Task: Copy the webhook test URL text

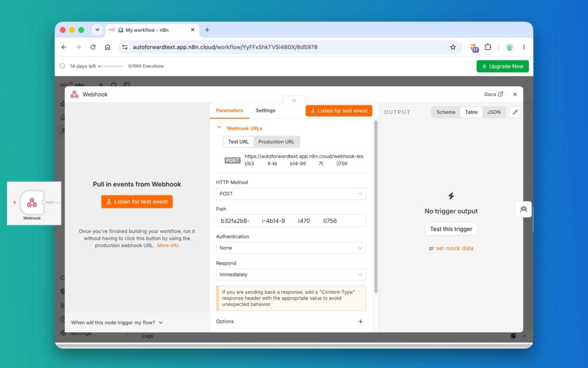Action: 304,160
